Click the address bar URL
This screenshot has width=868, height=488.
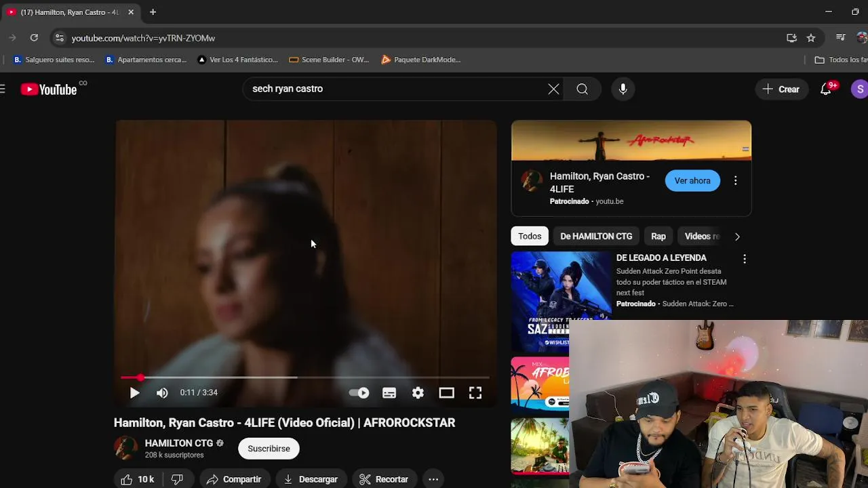143,39
